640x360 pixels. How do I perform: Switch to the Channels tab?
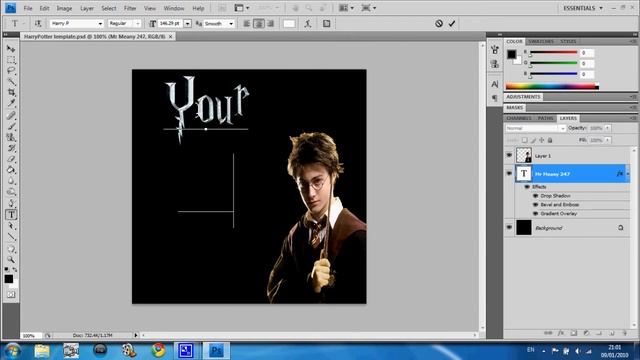(x=519, y=118)
